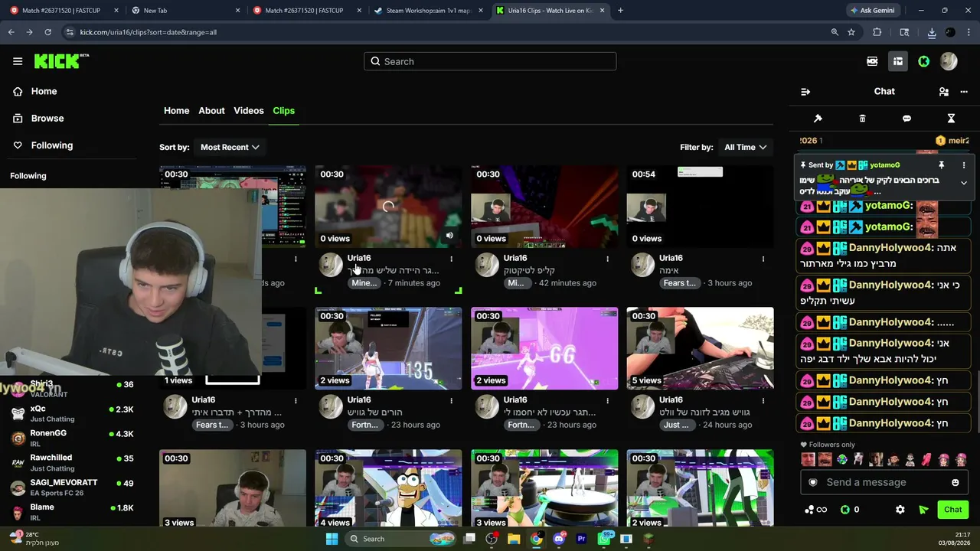Open the clip thumbnail showing 135
Viewport: 980px width, 551px height.
[x=388, y=348]
